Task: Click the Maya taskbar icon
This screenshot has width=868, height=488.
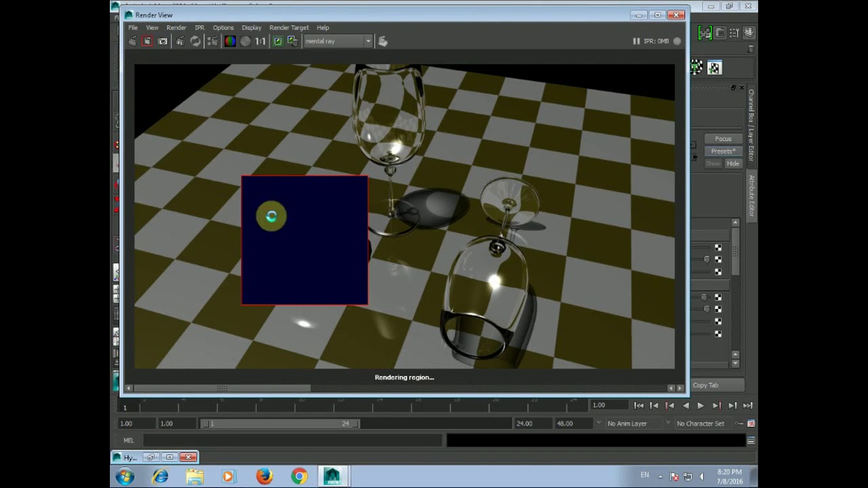Action: pos(332,476)
